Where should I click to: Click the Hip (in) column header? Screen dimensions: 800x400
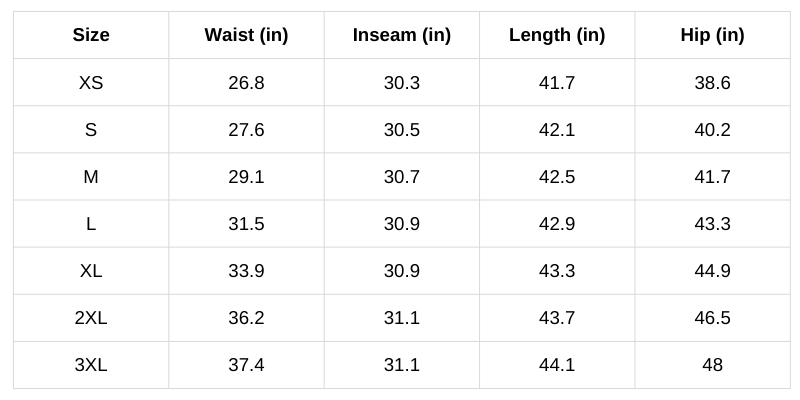click(x=712, y=35)
